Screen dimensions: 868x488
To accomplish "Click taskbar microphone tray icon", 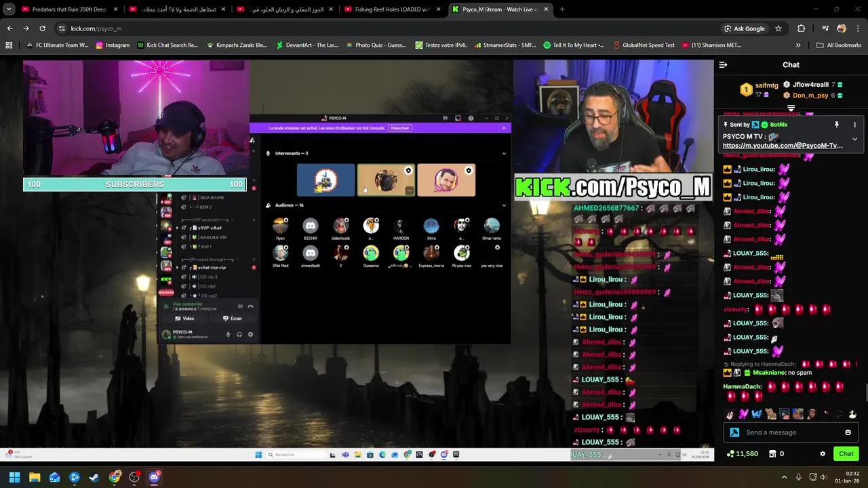I will click(798, 477).
